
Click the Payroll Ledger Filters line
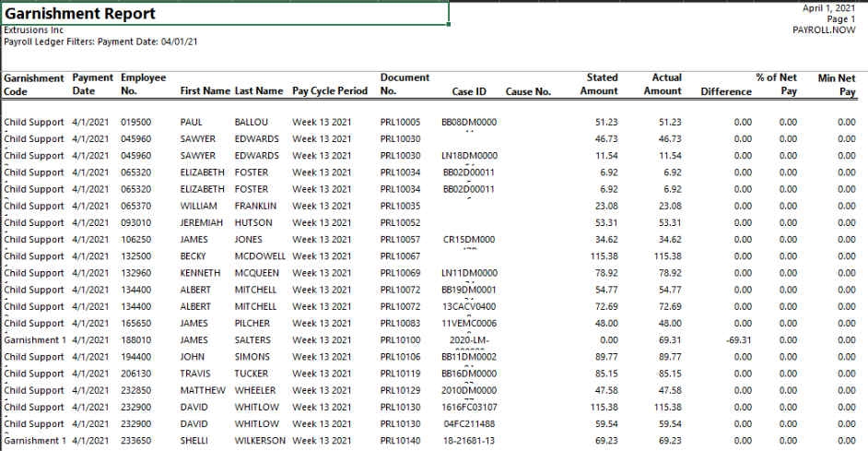100,42
